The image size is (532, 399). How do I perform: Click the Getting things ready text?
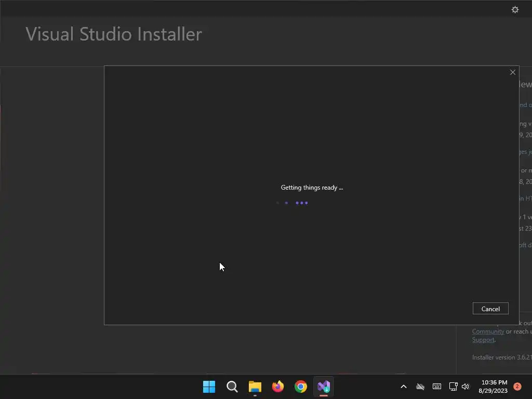(312, 188)
